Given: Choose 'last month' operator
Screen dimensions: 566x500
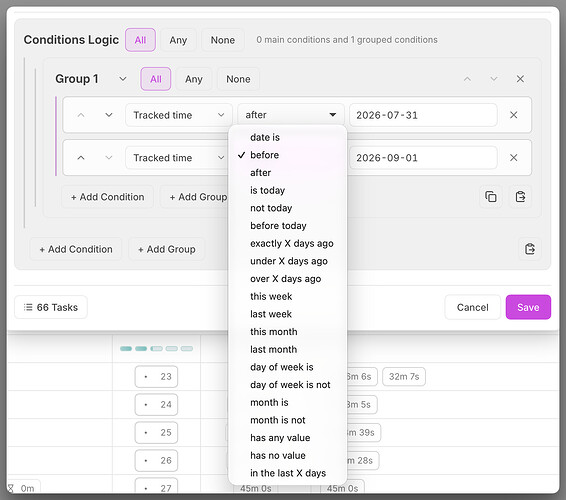Looking at the screenshot, I should tap(288, 349).
